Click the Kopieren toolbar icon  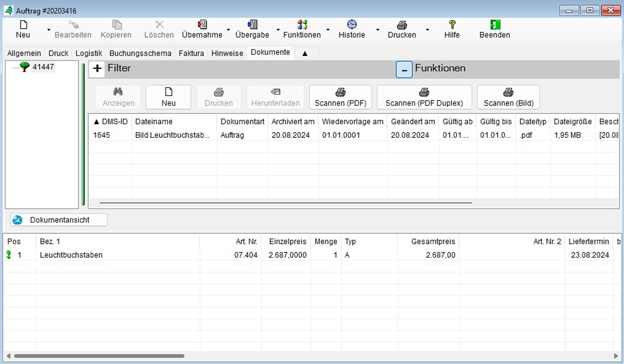116,25
